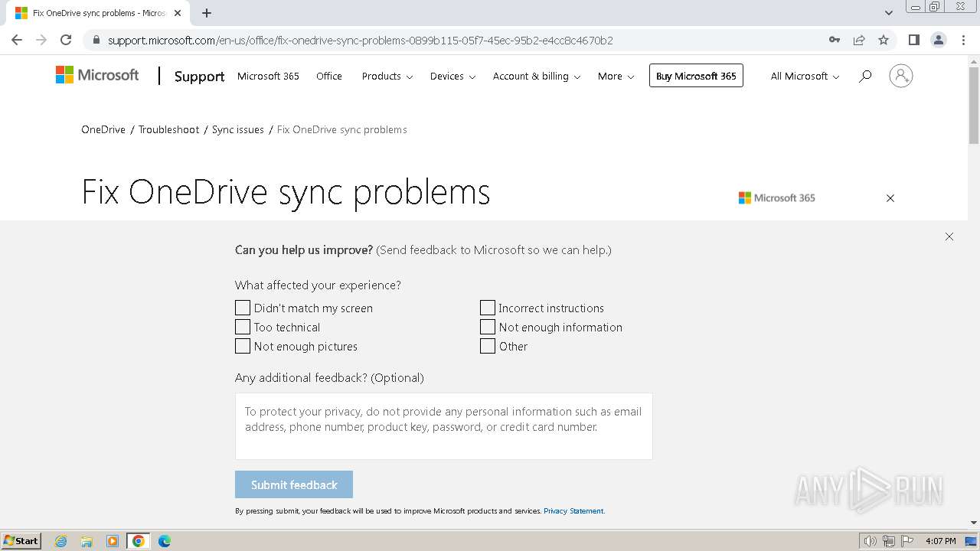Click Submit feedback button
The image size is (980, 551).
(x=294, y=484)
